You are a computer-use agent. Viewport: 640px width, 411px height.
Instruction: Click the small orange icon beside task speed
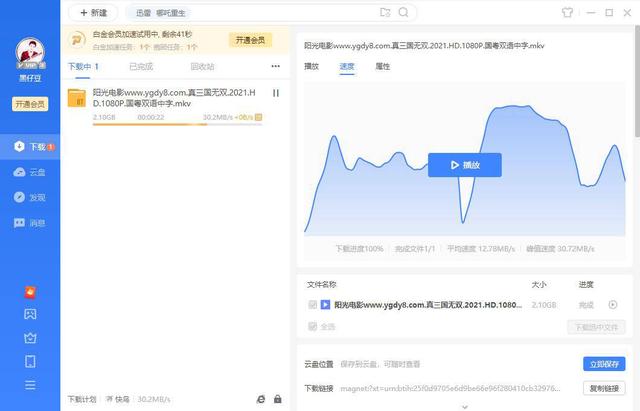coord(258,118)
